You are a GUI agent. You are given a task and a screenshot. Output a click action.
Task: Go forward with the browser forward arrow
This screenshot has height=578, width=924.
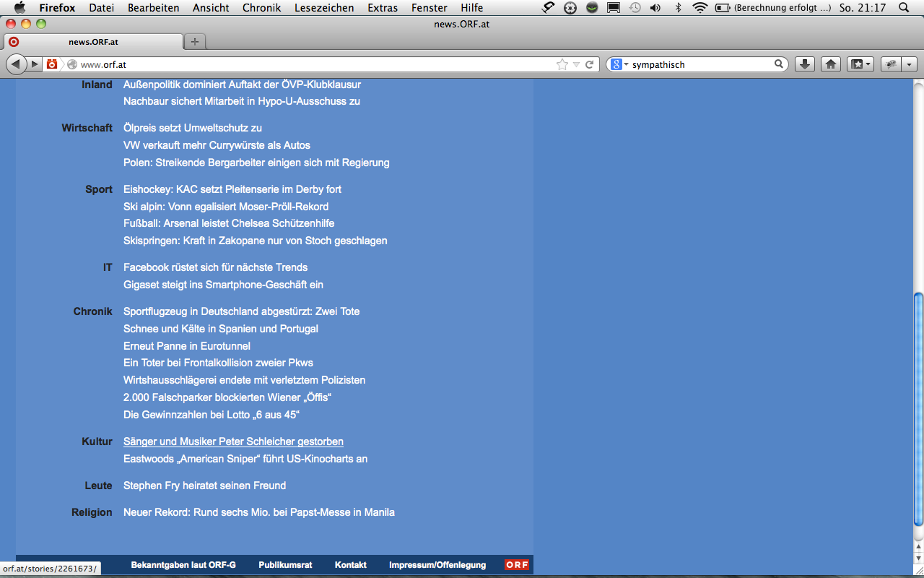coord(35,64)
